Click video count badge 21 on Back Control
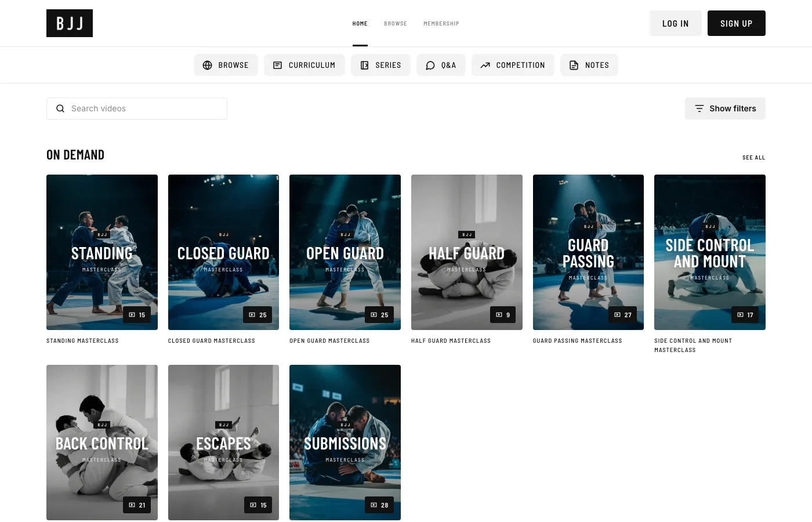This screenshot has width=812, height=522. pos(137,505)
